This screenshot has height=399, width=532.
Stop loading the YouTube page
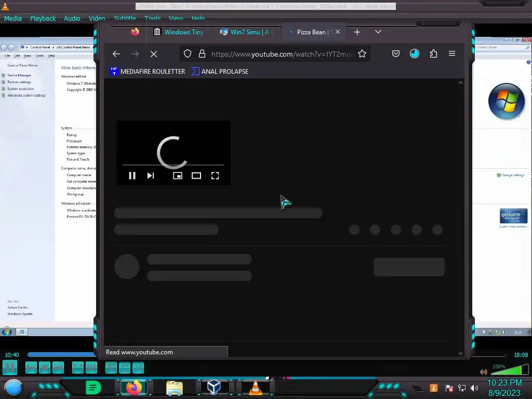click(154, 54)
